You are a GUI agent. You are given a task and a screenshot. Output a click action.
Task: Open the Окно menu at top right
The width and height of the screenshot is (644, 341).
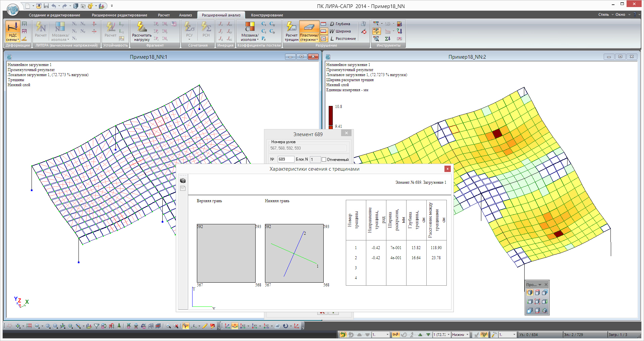tap(620, 14)
